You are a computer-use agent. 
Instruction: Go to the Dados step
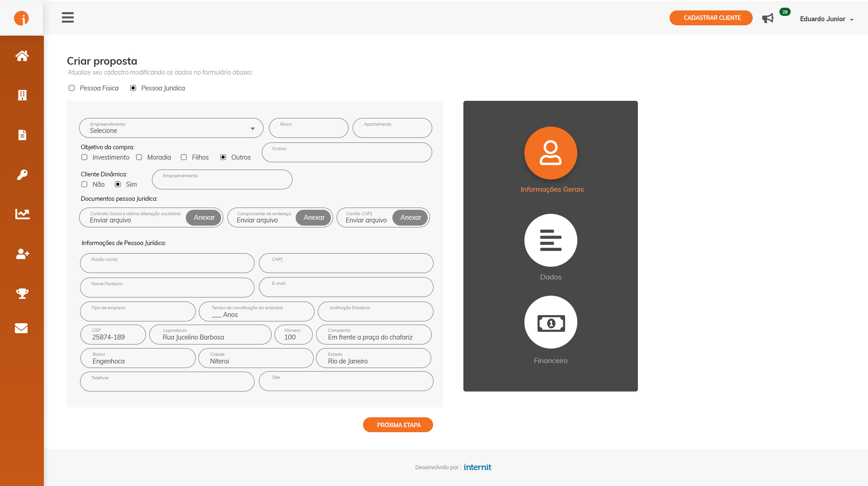550,240
